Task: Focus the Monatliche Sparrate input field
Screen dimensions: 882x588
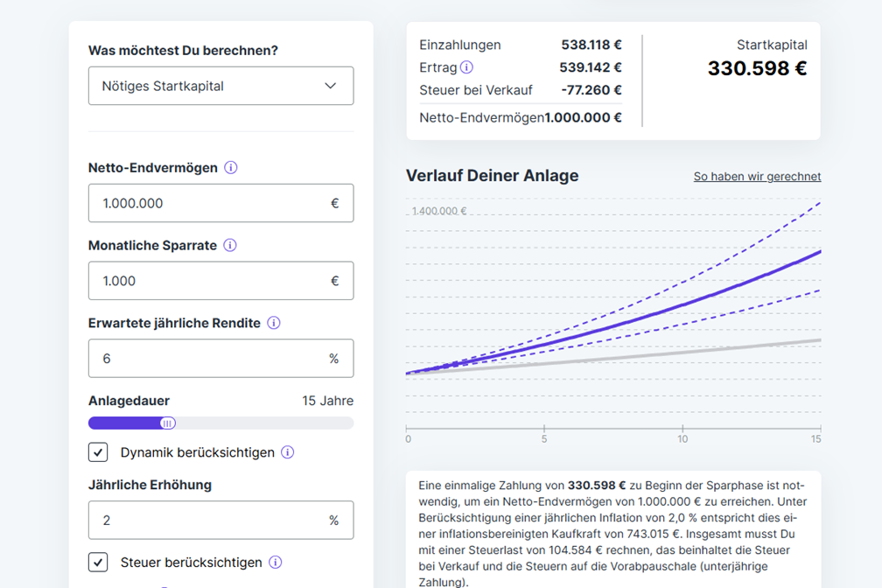Action: pos(210,281)
